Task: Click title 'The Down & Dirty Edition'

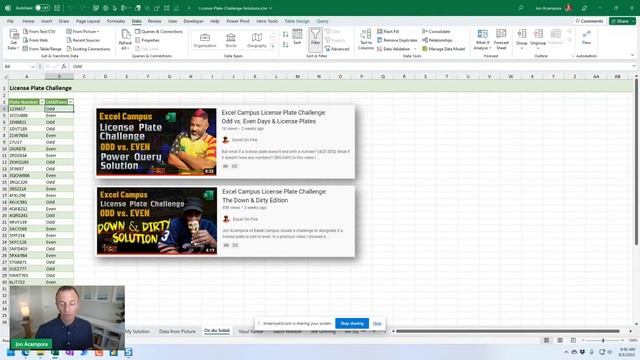Action: point(255,200)
